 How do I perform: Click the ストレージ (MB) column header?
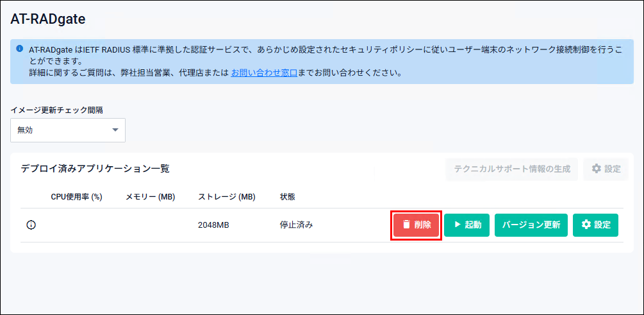[227, 197]
